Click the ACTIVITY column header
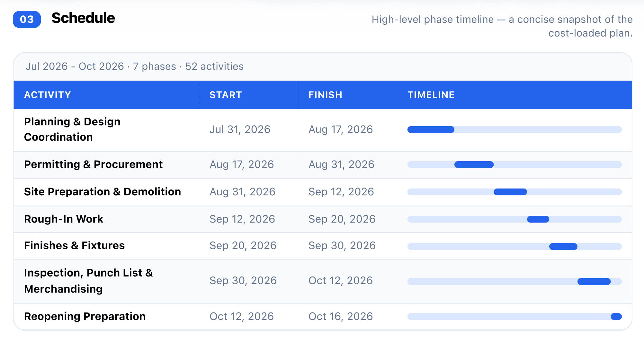This screenshot has height=343, width=644. coord(48,95)
